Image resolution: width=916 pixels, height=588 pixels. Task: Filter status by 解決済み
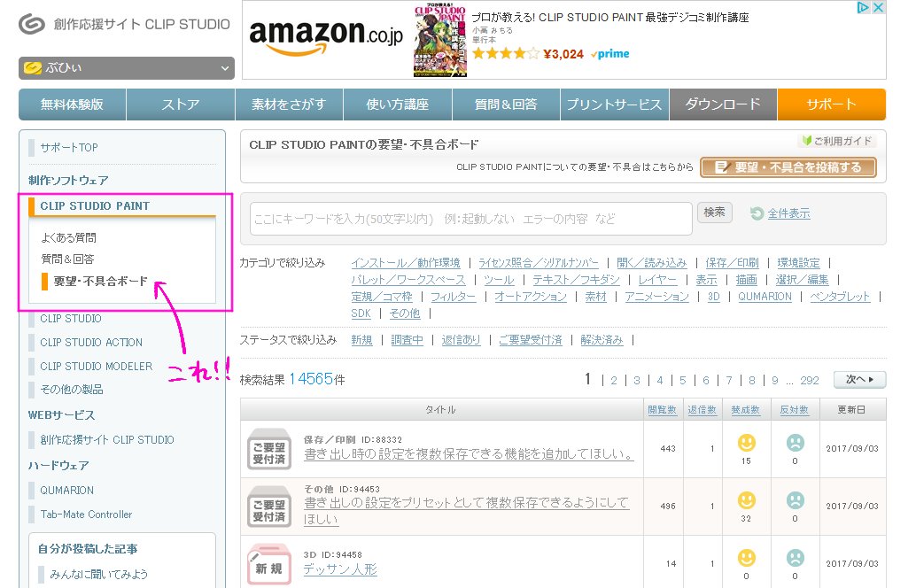pos(602,340)
